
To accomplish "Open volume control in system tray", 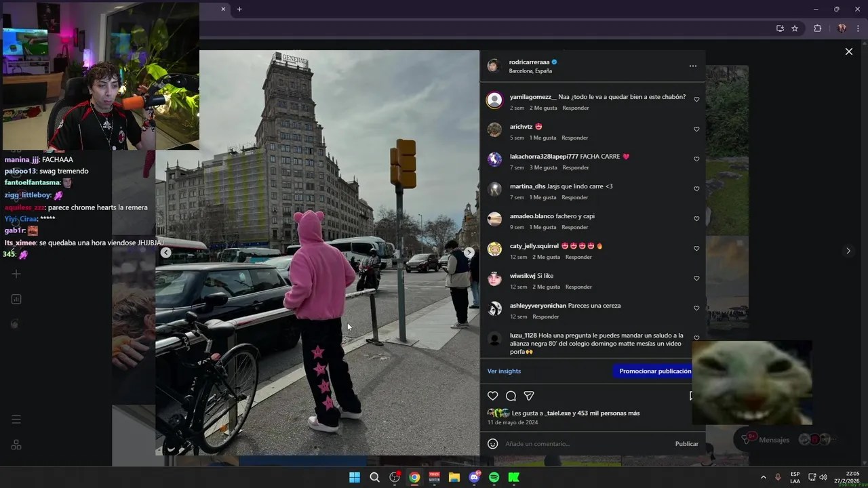I will click(x=823, y=477).
